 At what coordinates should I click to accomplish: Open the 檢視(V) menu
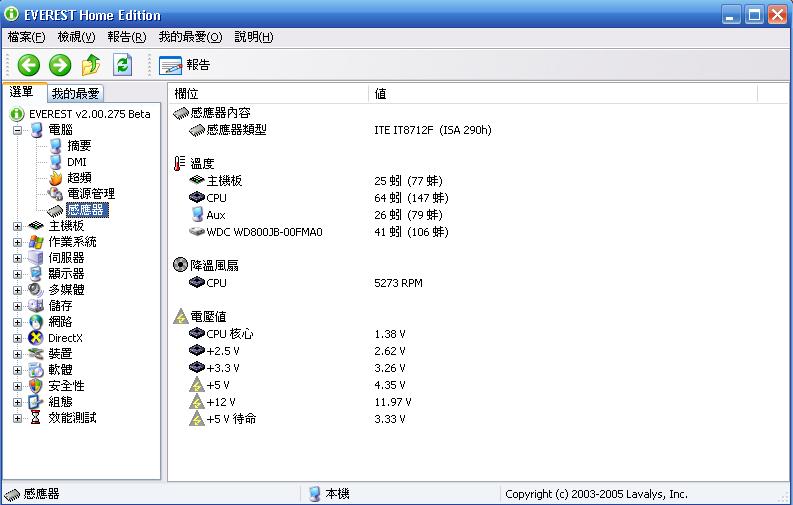[x=76, y=37]
